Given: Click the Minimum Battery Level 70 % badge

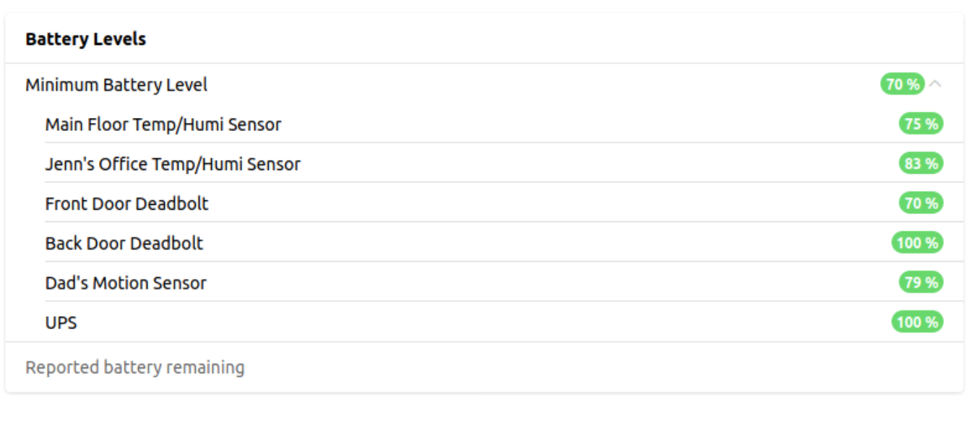Looking at the screenshot, I should point(902,85).
